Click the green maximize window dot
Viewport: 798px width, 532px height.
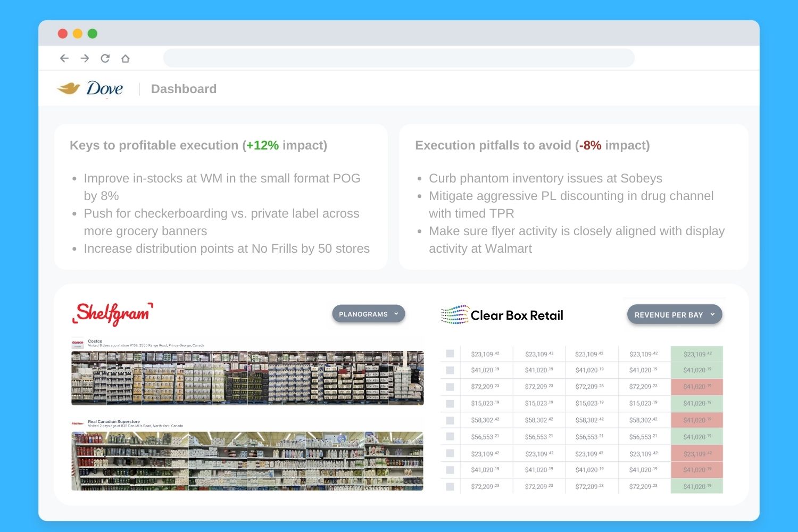tap(93, 34)
